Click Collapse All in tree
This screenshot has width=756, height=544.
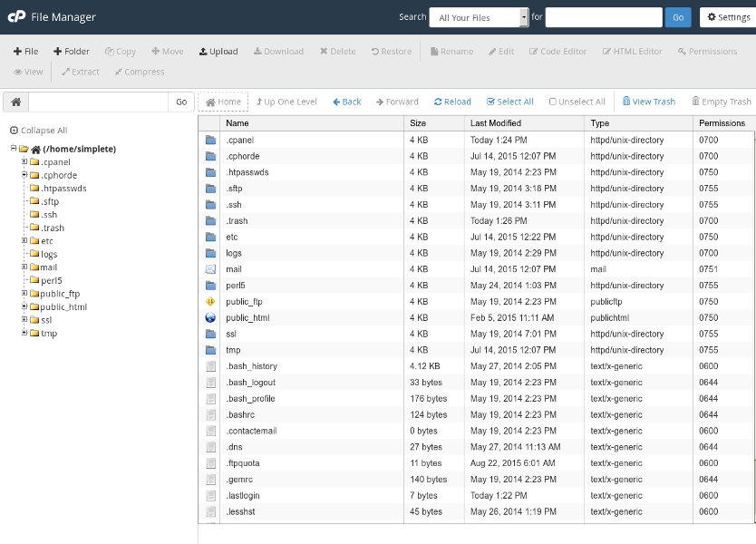point(39,131)
